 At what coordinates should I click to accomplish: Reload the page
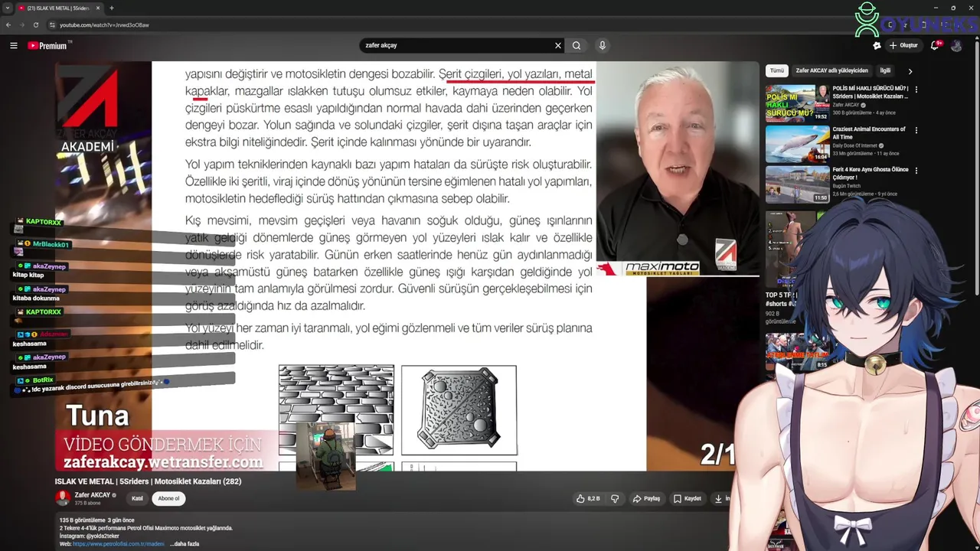(x=35, y=24)
